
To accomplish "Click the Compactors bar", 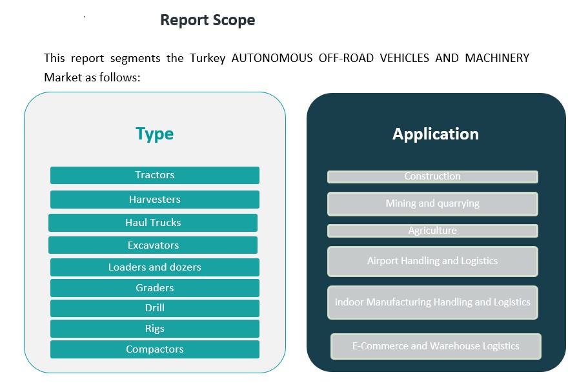I will point(155,349).
